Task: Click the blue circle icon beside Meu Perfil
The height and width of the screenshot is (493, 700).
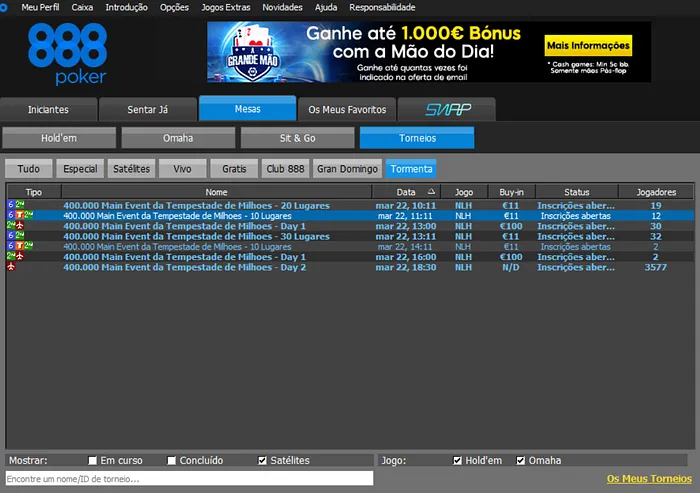Action: tap(4, 8)
